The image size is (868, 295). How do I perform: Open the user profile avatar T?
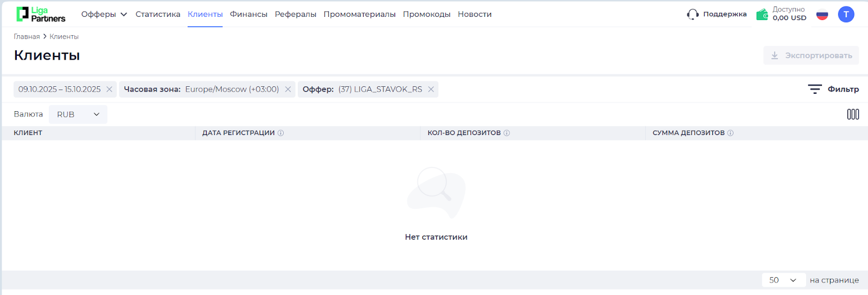tap(846, 14)
